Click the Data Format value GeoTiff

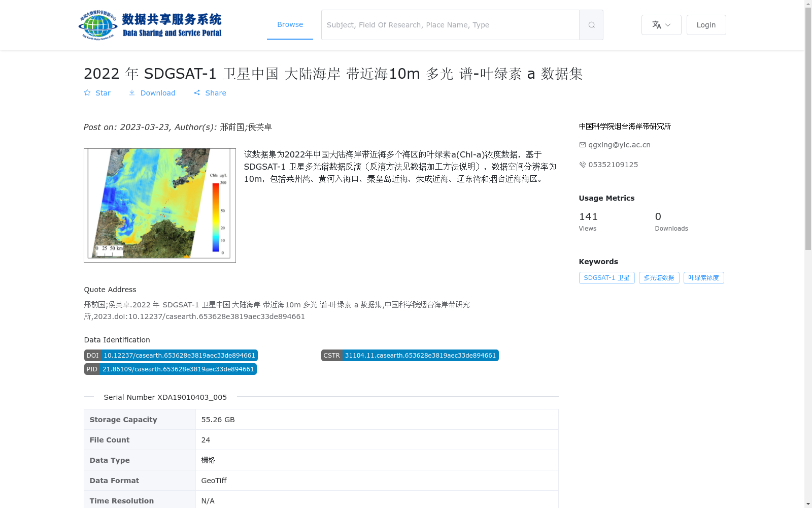coord(214,481)
